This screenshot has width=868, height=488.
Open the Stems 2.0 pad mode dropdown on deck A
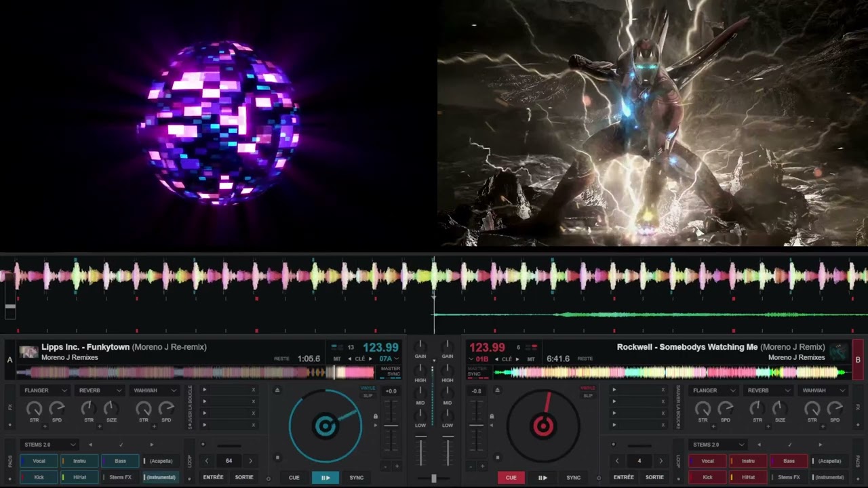(48, 445)
